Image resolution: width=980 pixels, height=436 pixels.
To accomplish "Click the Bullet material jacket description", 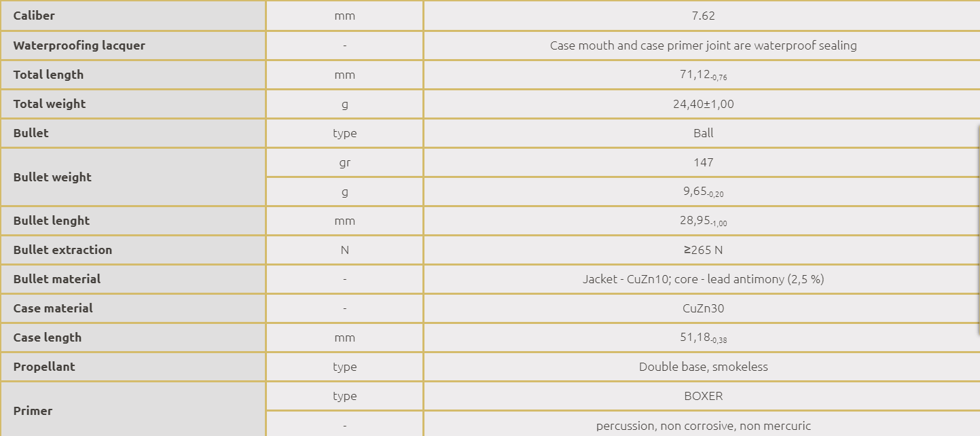I will pos(703,279).
